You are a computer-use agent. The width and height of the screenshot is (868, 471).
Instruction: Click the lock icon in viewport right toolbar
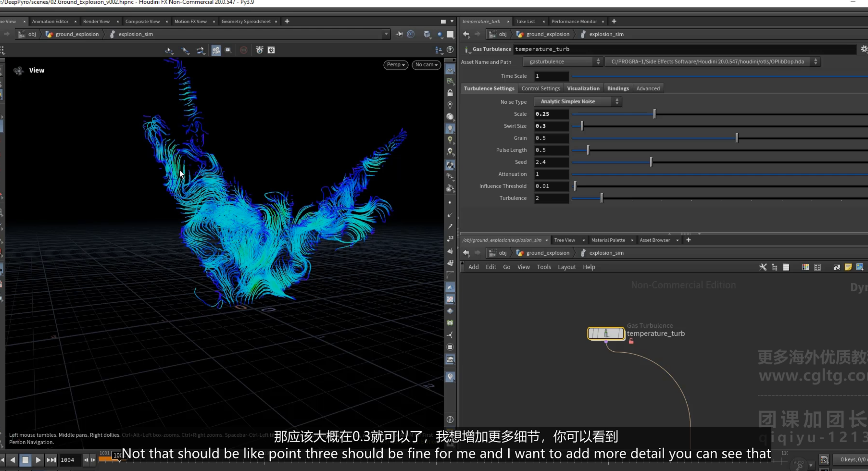[450, 93]
